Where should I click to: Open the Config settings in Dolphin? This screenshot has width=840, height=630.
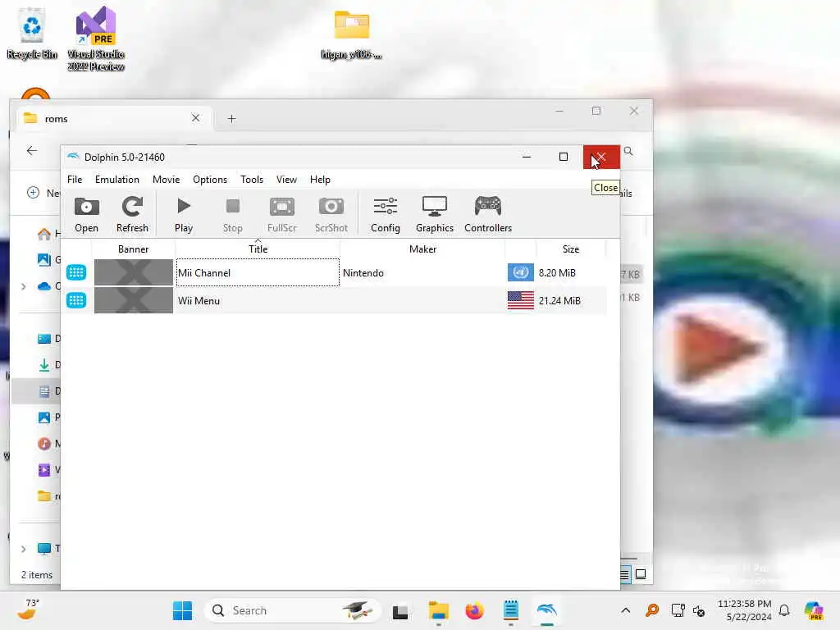click(386, 214)
